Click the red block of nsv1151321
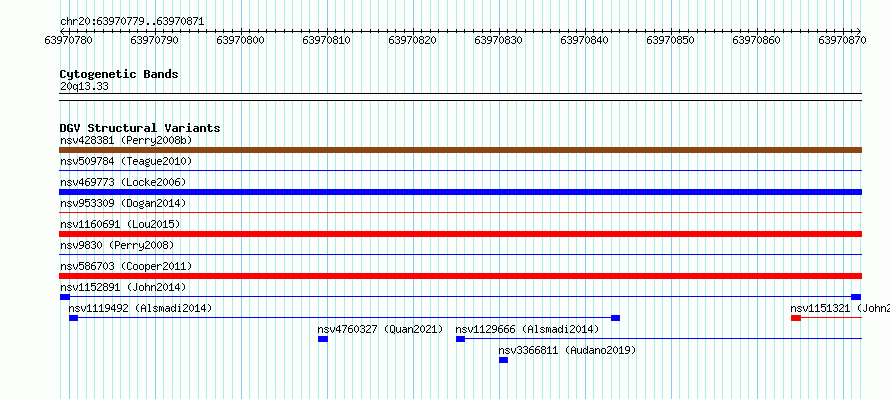The width and height of the screenshot is (890, 399). (796, 318)
